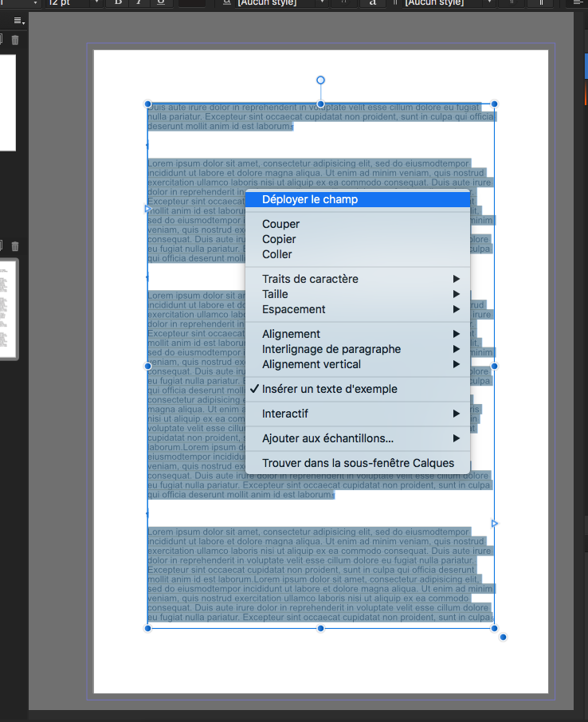The width and height of the screenshot is (588, 722).
Task: Select Couper from context menu
Action: 358,224
